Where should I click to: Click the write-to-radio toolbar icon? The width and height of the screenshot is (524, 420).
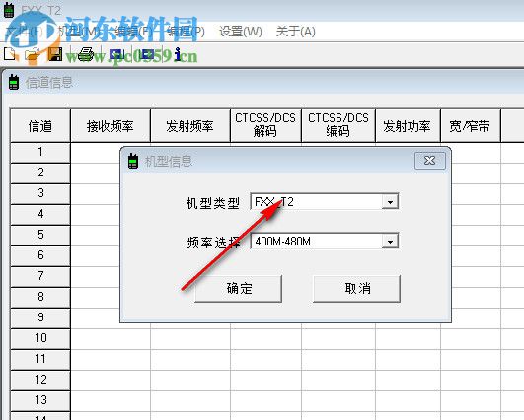click(x=146, y=54)
